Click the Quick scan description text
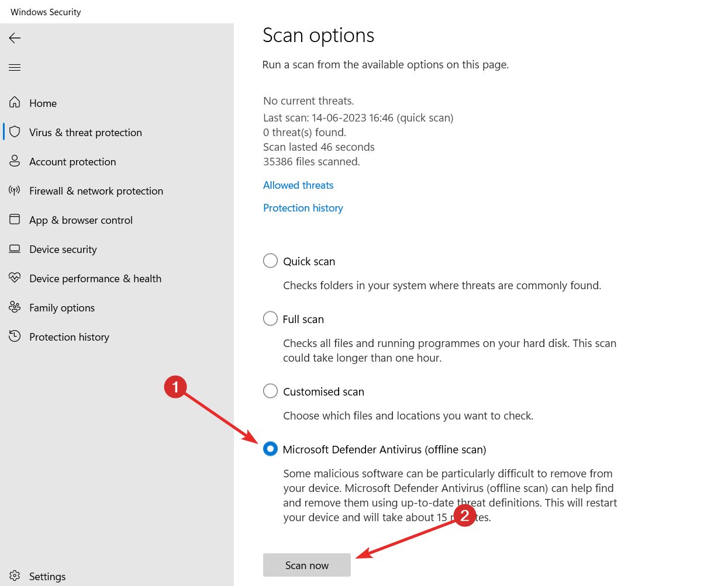728x586 pixels. point(442,286)
